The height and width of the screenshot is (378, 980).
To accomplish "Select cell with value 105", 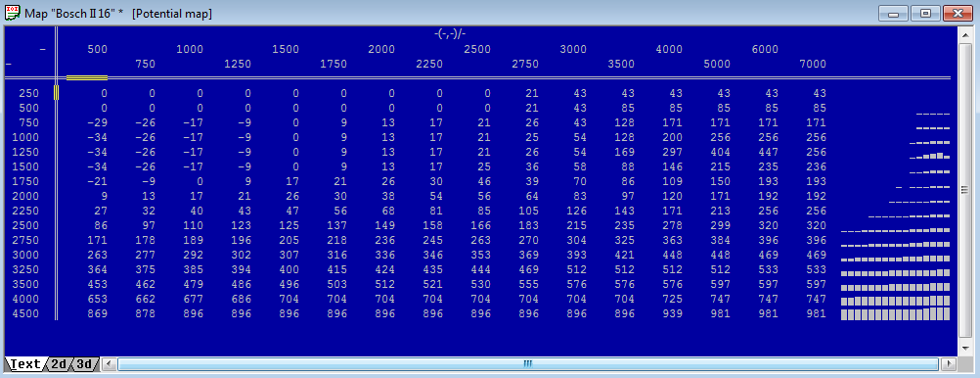I will tap(529, 211).
